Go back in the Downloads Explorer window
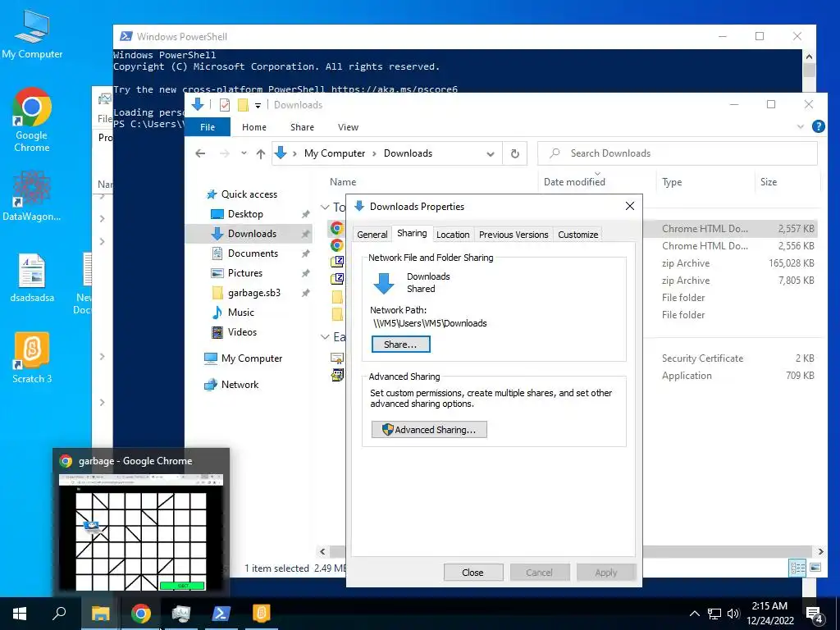The height and width of the screenshot is (630, 840). pyautogui.click(x=200, y=153)
